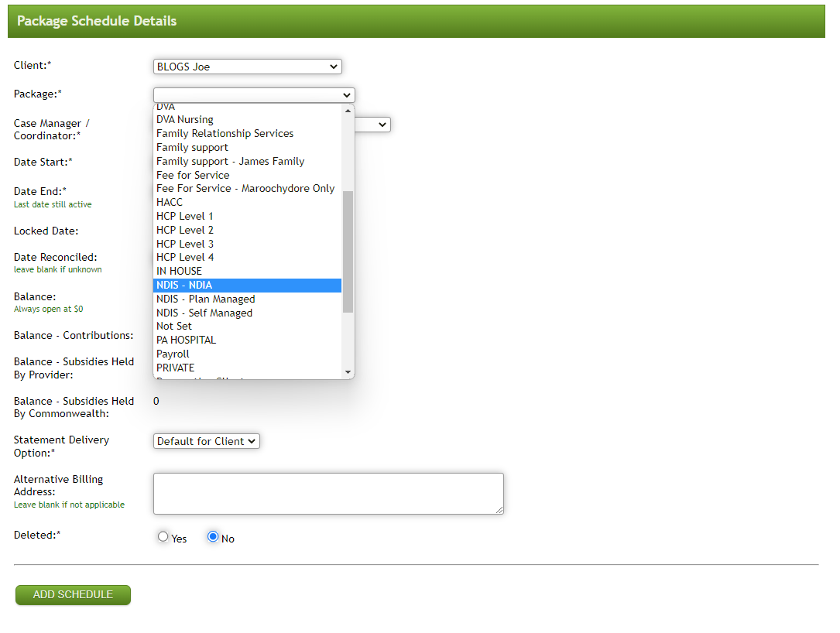
Task: Click the Package dropdown arrow
Action: point(346,95)
